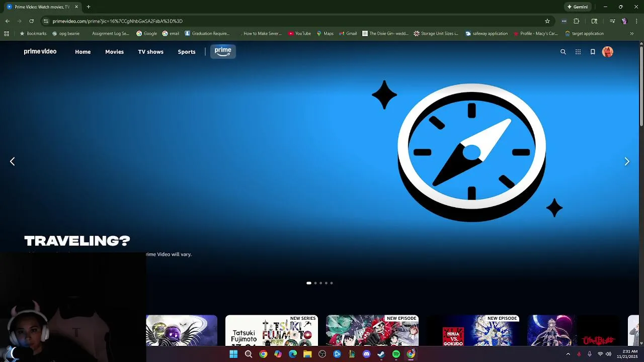The height and width of the screenshot is (362, 644).
Task: Open the watchlist bookmark icon
Action: [593, 52]
